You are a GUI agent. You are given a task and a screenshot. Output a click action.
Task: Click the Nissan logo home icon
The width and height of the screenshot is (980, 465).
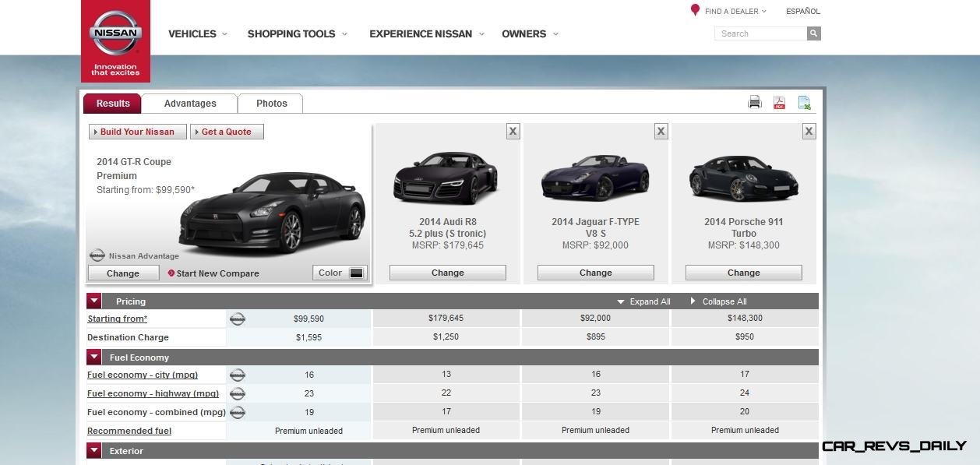[115, 41]
